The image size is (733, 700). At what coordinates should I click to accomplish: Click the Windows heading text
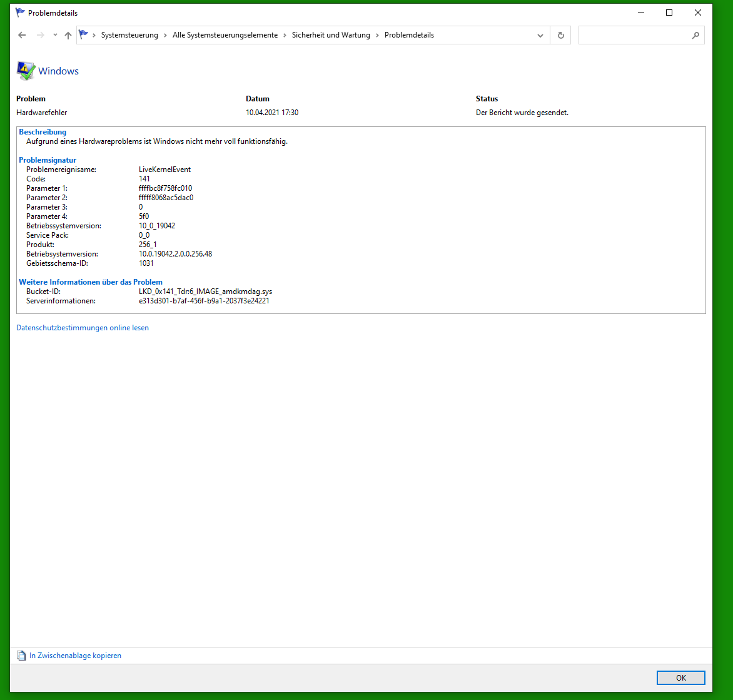pos(58,71)
